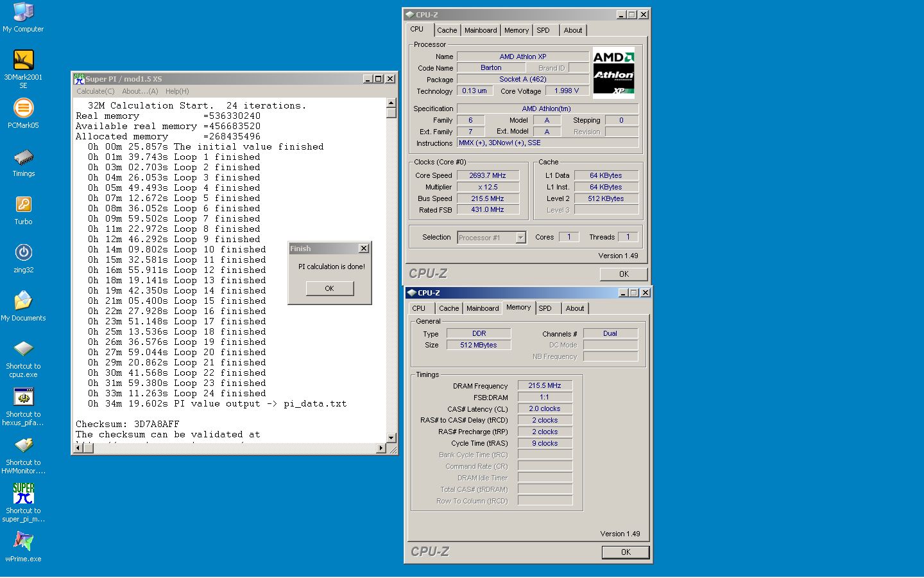Screen dimensions: 924x578
Task: Open About tab in upper CPU-Z
Action: tap(573, 30)
